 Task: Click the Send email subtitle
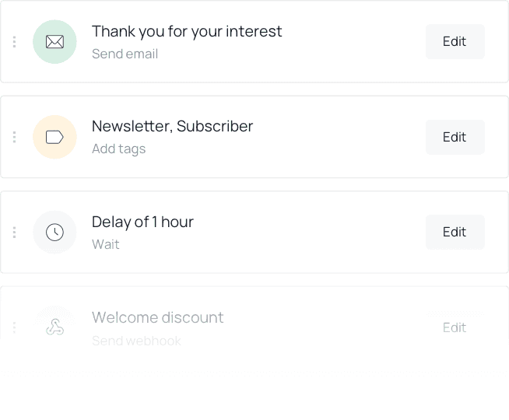click(125, 54)
